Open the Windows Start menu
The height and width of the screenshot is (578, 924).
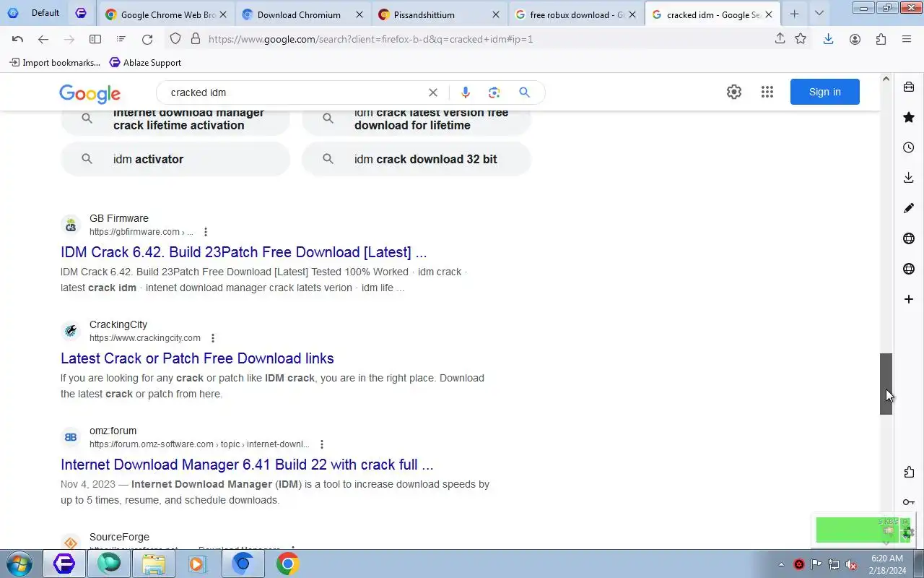tap(19, 564)
